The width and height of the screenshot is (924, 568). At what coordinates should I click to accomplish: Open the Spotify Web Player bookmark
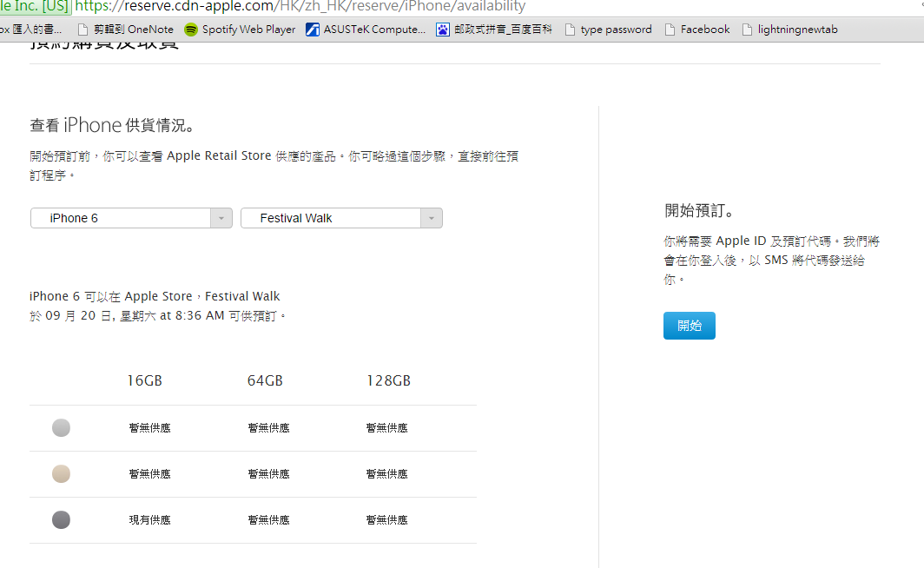coord(240,30)
